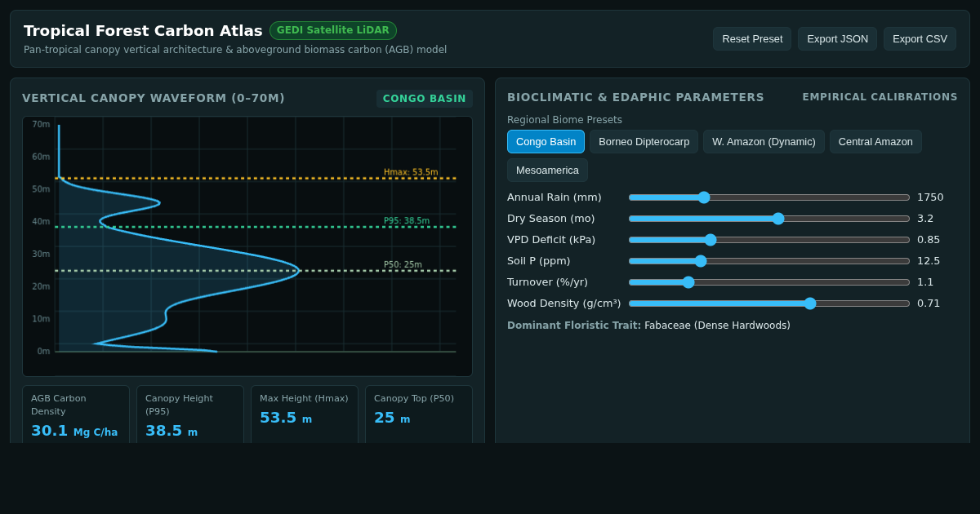Click the P95: 38.5m chart label
Image resolution: width=980 pixels, height=514 pixels.
(407, 221)
